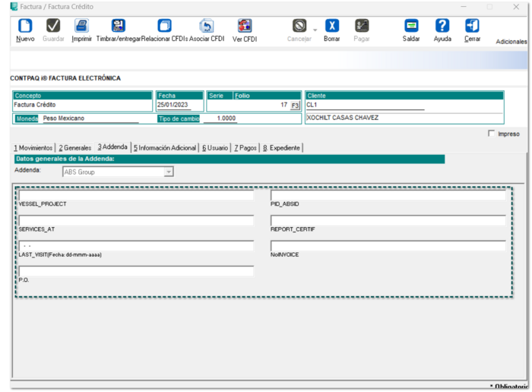Switch to the 5 Información Adicional tab
This screenshot has height=392, width=532.
tap(164, 147)
